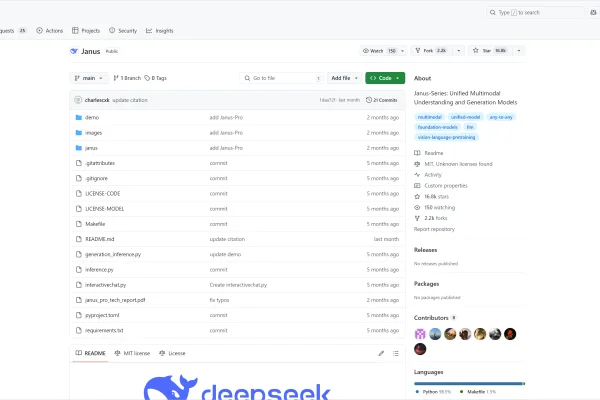
Task: Open the README outline list icon
Action: coord(396,353)
